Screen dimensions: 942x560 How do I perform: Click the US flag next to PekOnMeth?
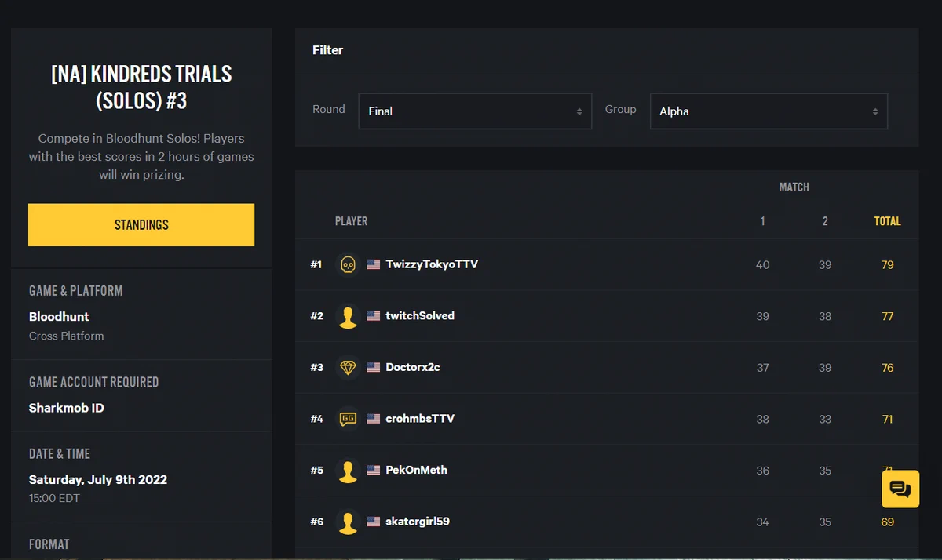374,471
